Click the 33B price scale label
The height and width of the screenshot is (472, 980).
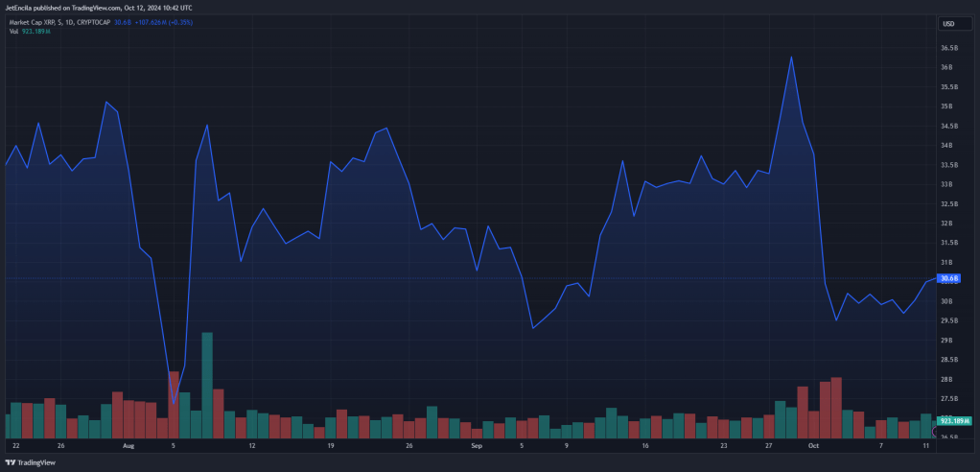pyautogui.click(x=948, y=184)
